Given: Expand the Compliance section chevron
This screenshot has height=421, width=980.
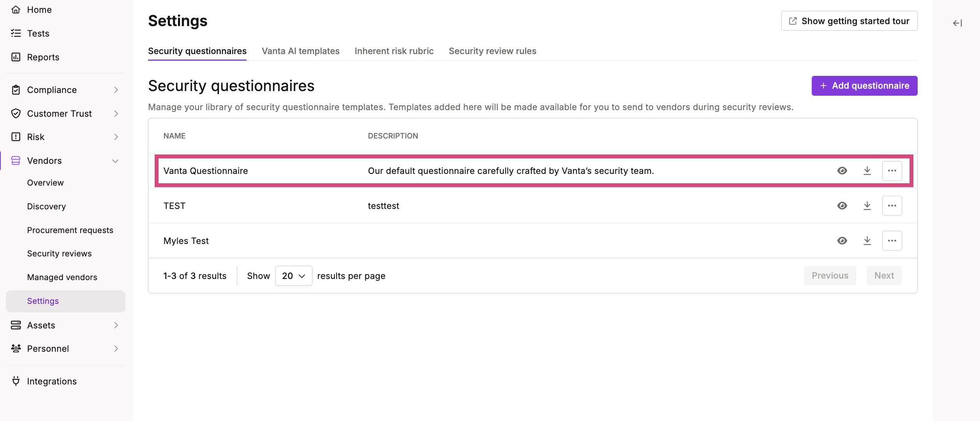Looking at the screenshot, I should (x=116, y=90).
